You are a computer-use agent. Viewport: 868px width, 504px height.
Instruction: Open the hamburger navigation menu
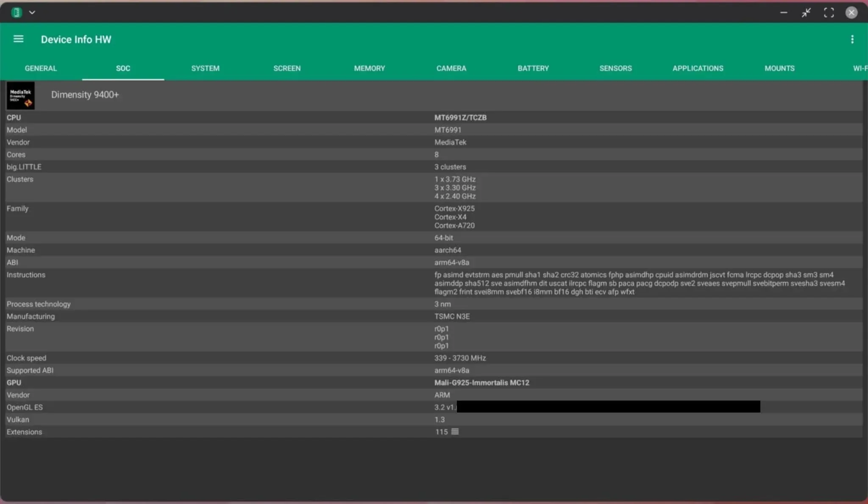18,39
